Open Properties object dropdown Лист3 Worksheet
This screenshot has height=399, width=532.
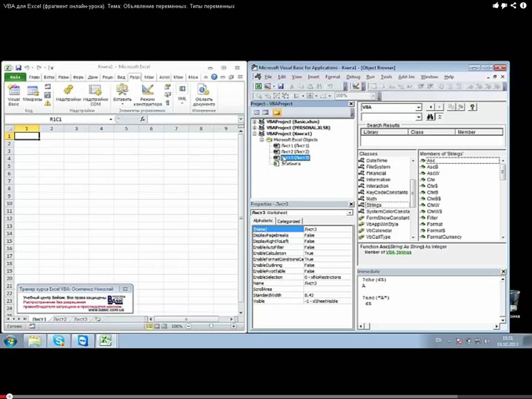coord(350,213)
